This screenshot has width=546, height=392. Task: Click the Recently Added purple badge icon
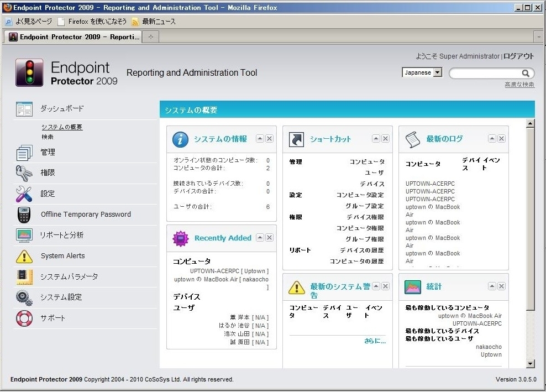(180, 238)
